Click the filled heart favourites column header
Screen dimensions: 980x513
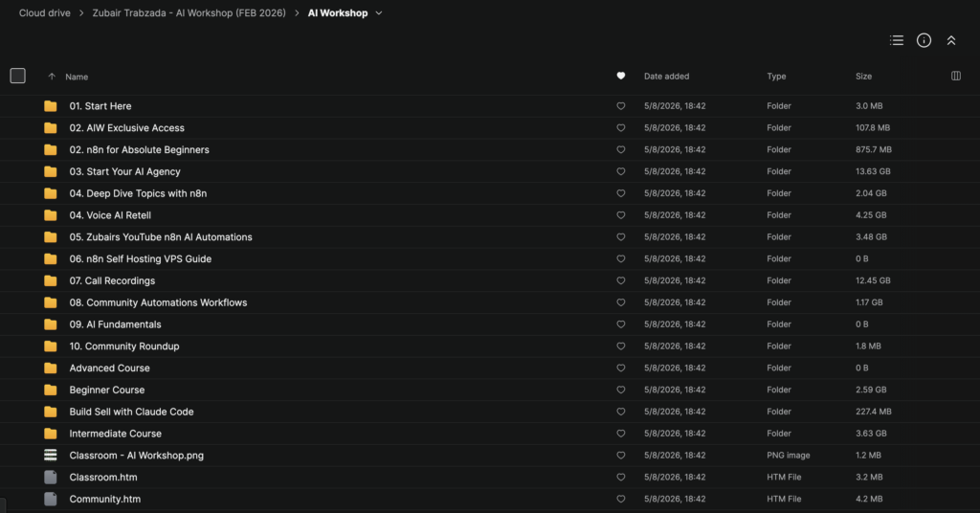[x=620, y=76]
